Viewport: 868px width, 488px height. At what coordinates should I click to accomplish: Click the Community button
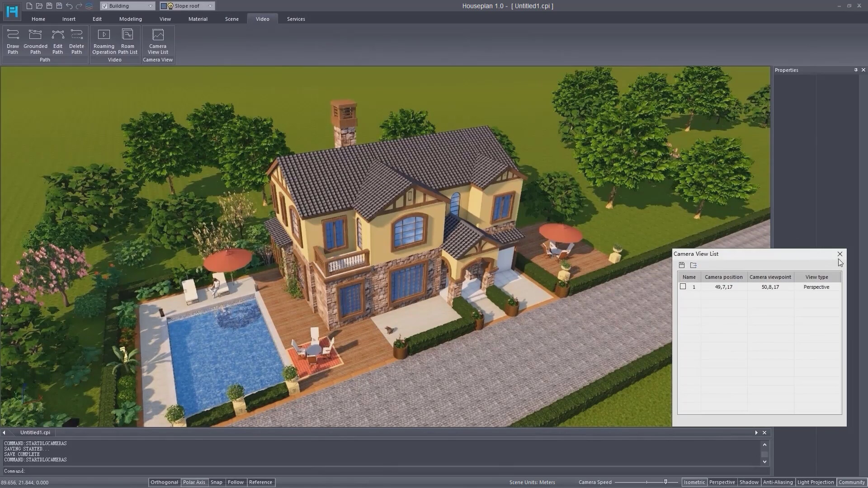(x=851, y=482)
